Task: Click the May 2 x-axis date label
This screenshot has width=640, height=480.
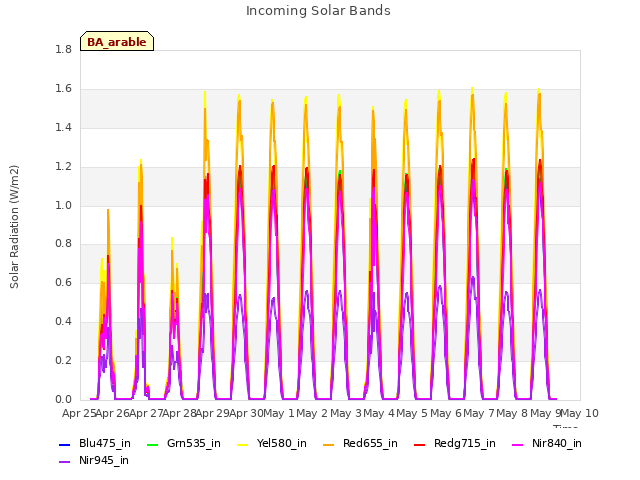Action: coord(312,413)
